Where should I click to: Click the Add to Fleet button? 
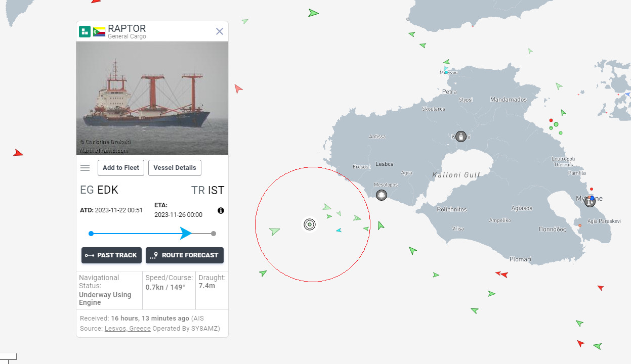[121, 168]
